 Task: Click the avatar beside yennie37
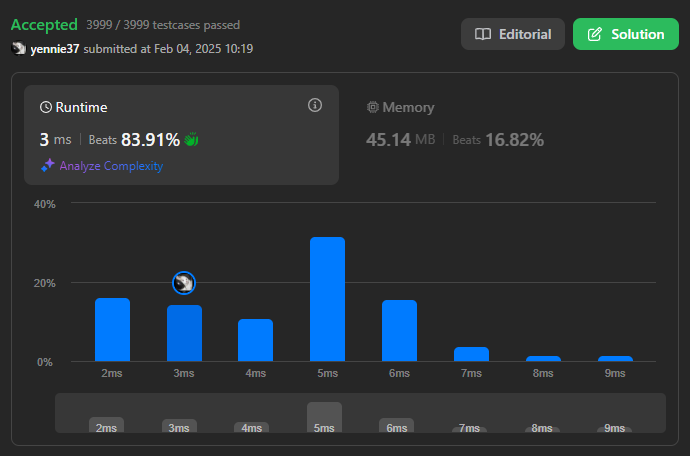pos(18,48)
